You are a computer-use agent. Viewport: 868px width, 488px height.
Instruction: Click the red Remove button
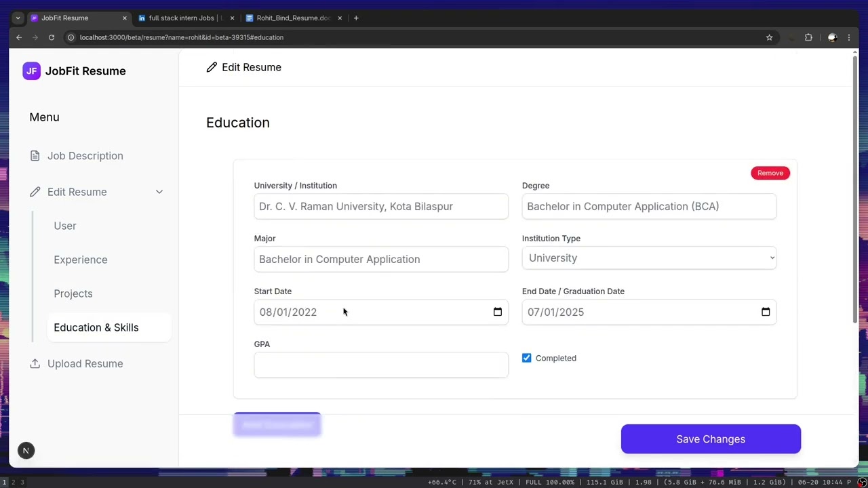770,173
